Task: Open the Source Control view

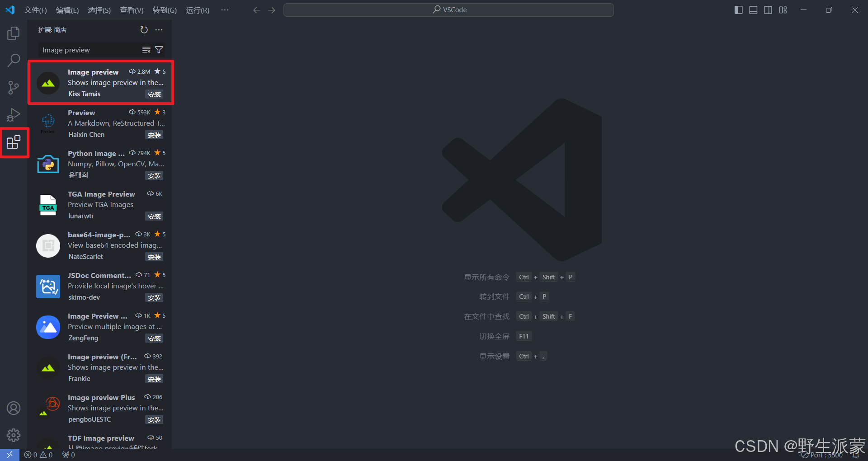Action: pyautogui.click(x=14, y=88)
